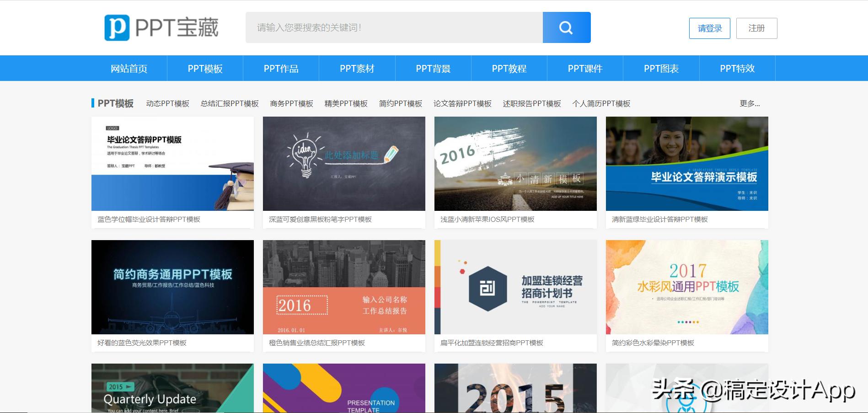This screenshot has height=413, width=868.
Task: Click the 请登录 login button
Action: pyautogui.click(x=709, y=28)
